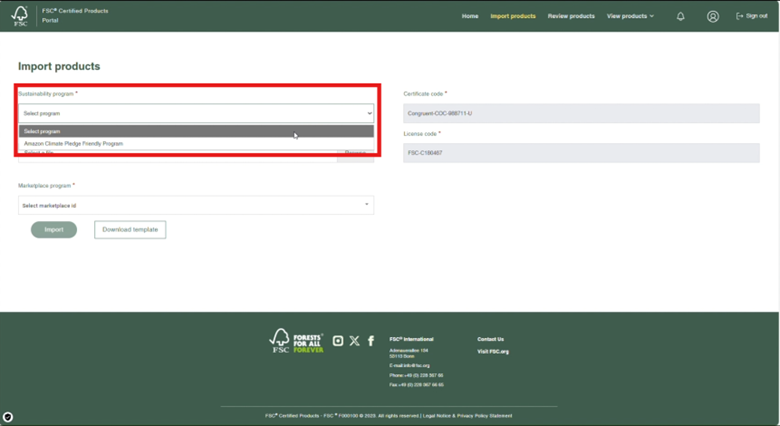Screen dimensions: 780x426
Task: Click the FSC Certified Products Portal title
Action: point(75,15)
